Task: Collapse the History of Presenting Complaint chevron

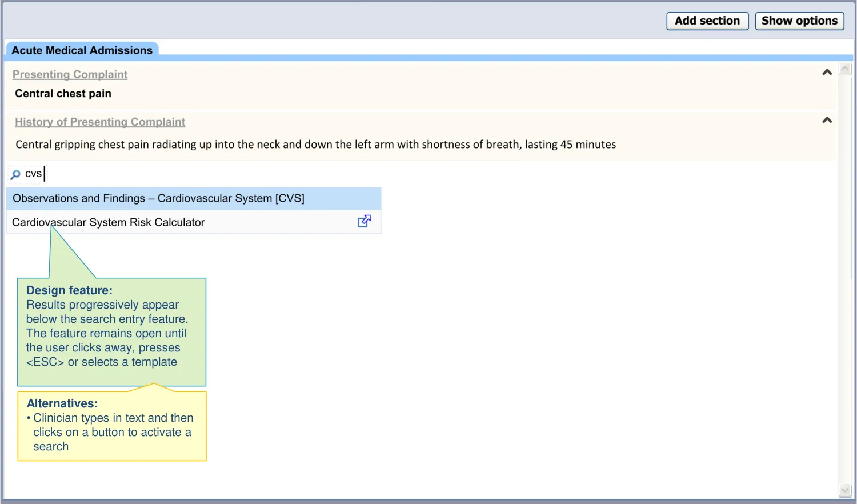Action: (x=826, y=120)
